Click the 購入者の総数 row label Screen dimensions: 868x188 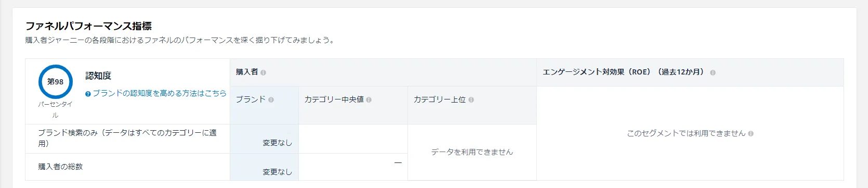tap(60, 167)
